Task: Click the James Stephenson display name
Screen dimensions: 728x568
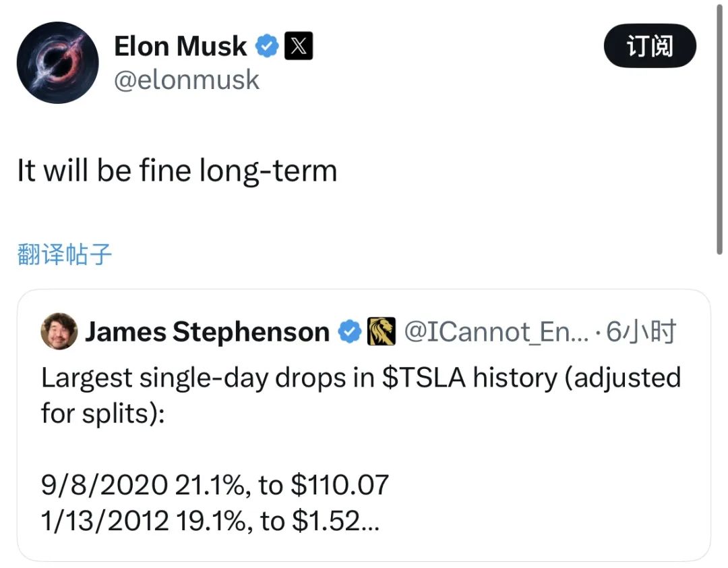Action: point(207,332)
